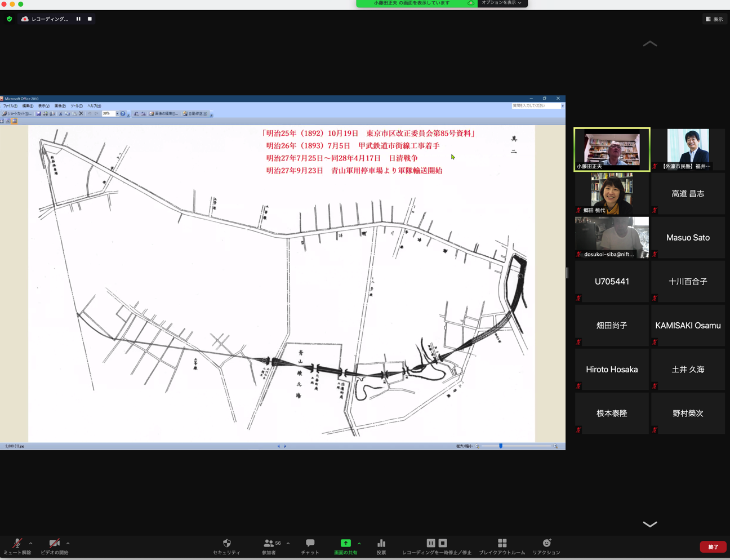Open オプションを表示 dropdown in share bar
This screenshot has width=730, height=560.
pos(502,3)
